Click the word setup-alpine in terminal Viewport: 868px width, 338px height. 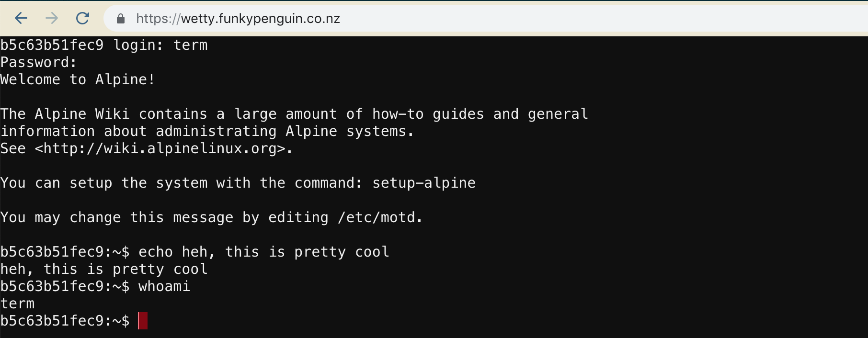tap(424, 183)
